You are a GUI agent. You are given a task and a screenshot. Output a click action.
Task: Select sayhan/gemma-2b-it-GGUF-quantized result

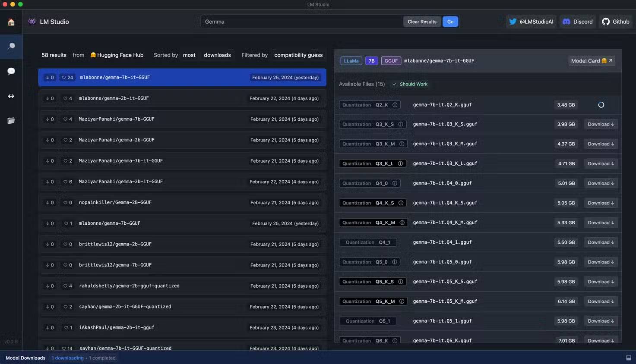point(182,307)
